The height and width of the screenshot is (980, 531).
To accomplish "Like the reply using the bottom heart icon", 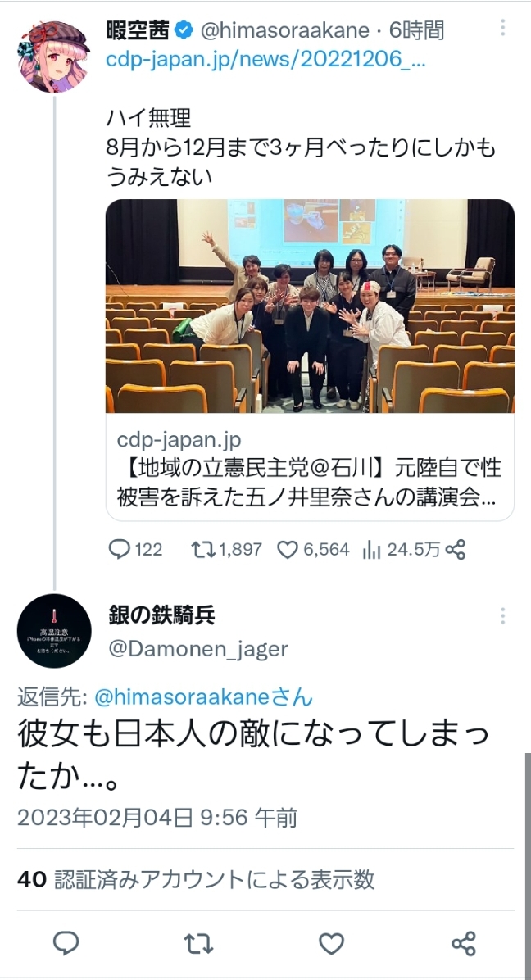I will point(331,944).
